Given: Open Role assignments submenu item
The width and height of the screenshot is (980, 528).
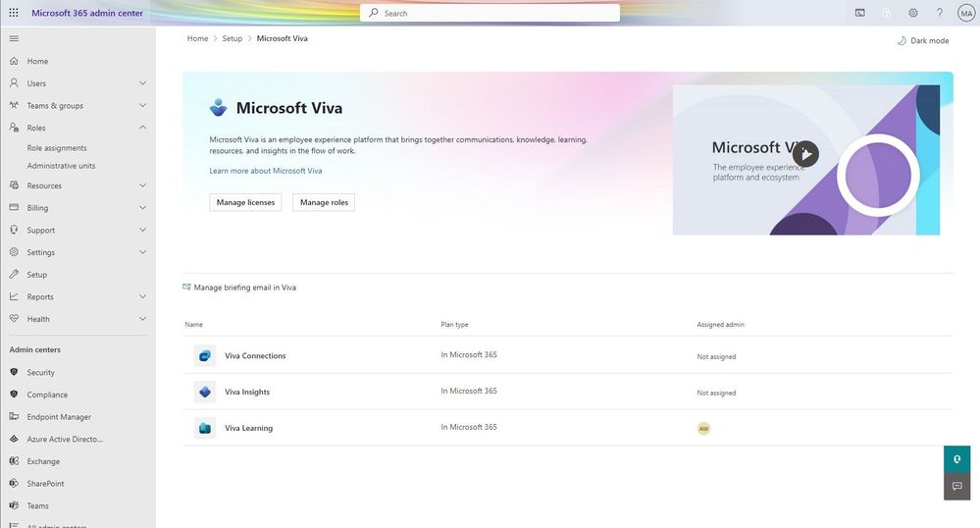Looking at the screenshot, I should coord(57,148).
